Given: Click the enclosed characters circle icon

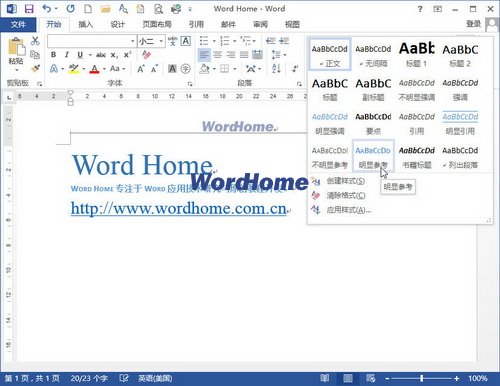Looking at the screenshot, I should [186, 69].
